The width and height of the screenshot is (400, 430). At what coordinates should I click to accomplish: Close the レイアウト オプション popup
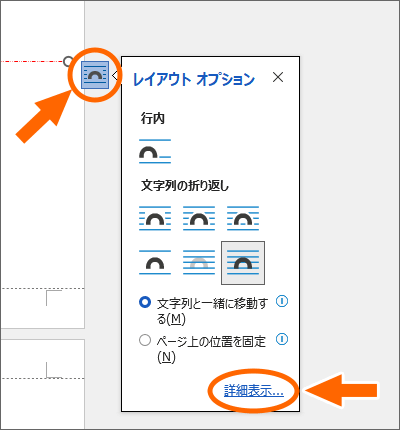pyautogui.click(x=278, y=77)
